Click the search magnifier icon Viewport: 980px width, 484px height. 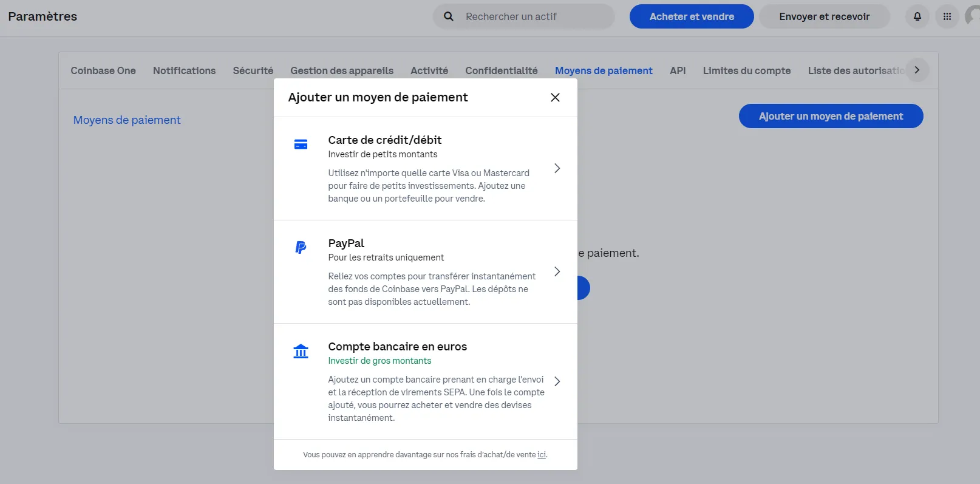pos(449,16)
